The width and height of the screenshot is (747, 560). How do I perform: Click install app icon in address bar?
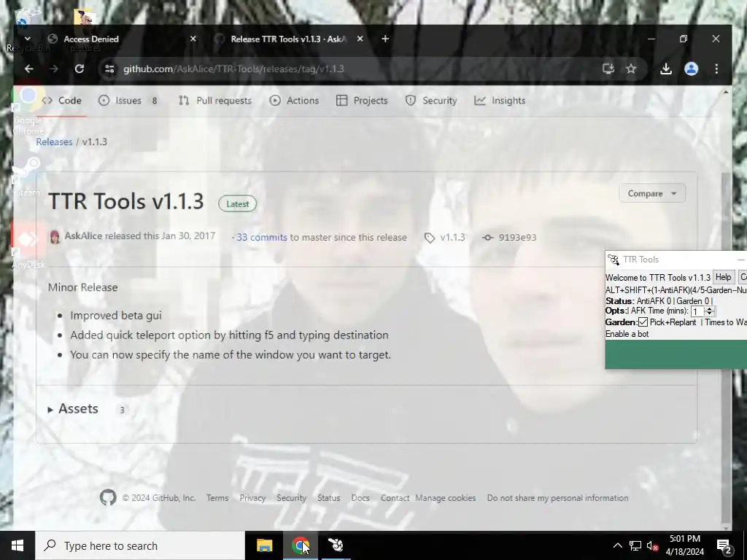(x=608, y=69)
